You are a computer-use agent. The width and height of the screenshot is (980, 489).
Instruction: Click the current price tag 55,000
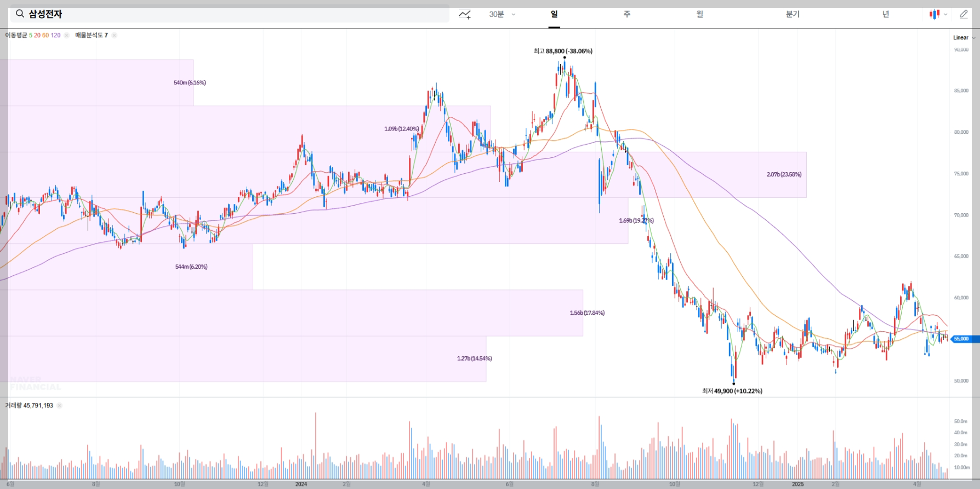click(964, 339)
